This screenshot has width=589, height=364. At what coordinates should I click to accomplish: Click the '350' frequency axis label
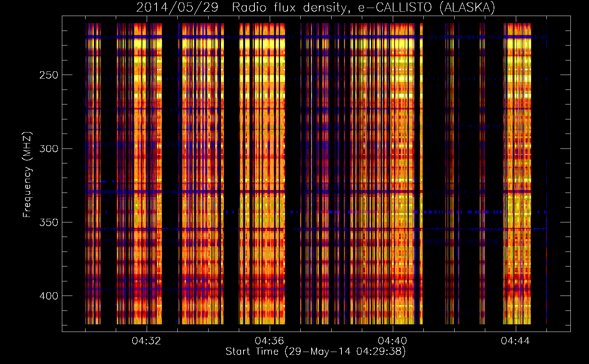49,222
